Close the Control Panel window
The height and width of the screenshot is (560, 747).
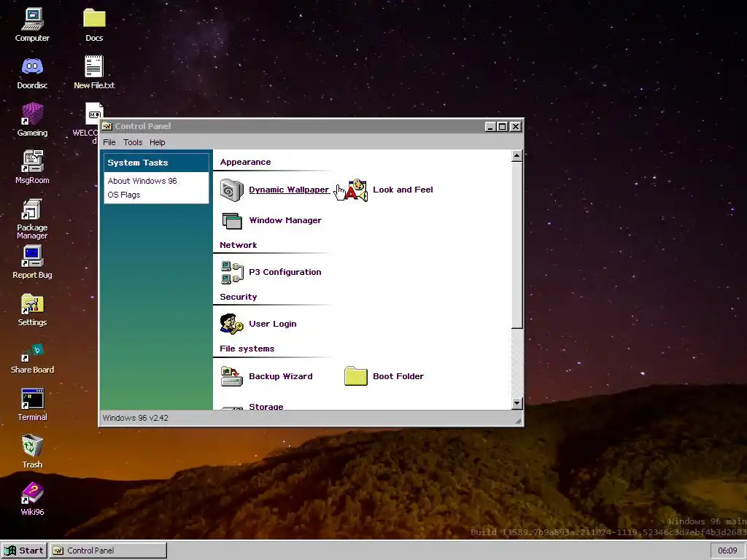pyautogui.click(x=516, y=127)
